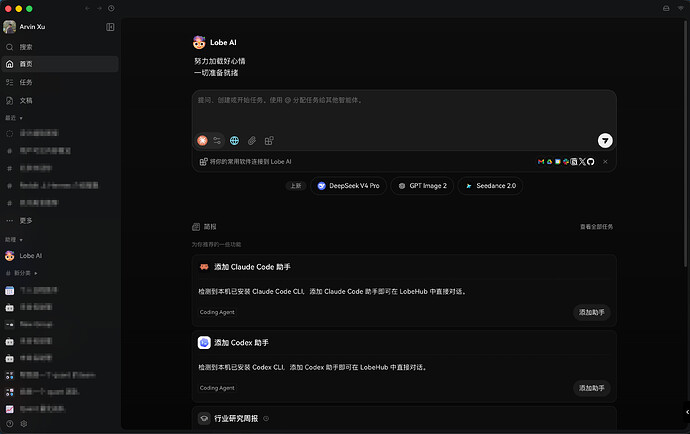Click 添加助手 on Codex card
This screenshot has height=434, width=690.
(x=591, y=388)
